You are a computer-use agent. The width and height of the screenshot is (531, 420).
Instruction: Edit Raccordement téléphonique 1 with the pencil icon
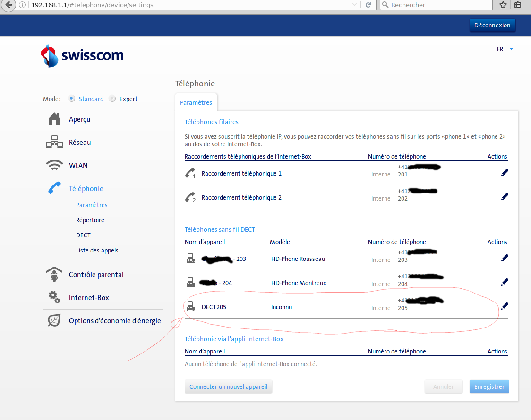[505, 172]
